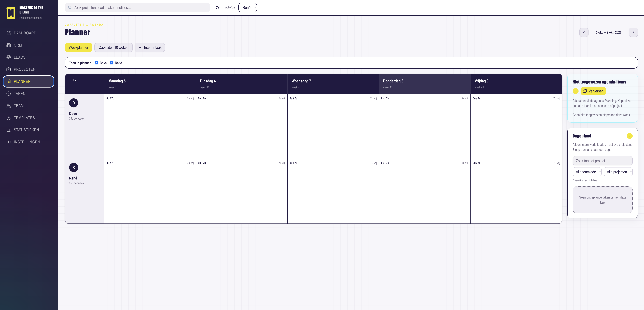Click the Instellingen gear icon
The width and height of the screenshot is (644, 310).
tap(8, 142)
